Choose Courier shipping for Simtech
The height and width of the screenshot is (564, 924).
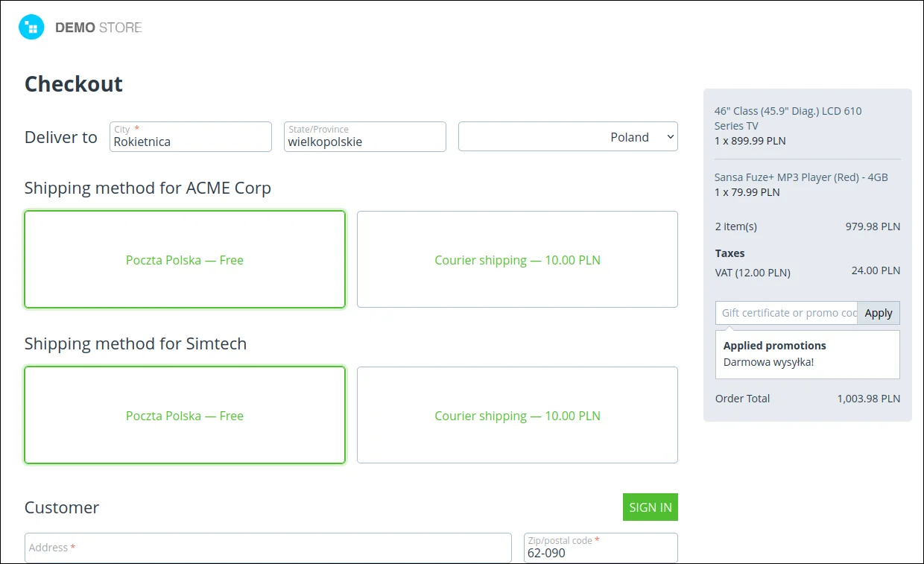tap(517, 415)
